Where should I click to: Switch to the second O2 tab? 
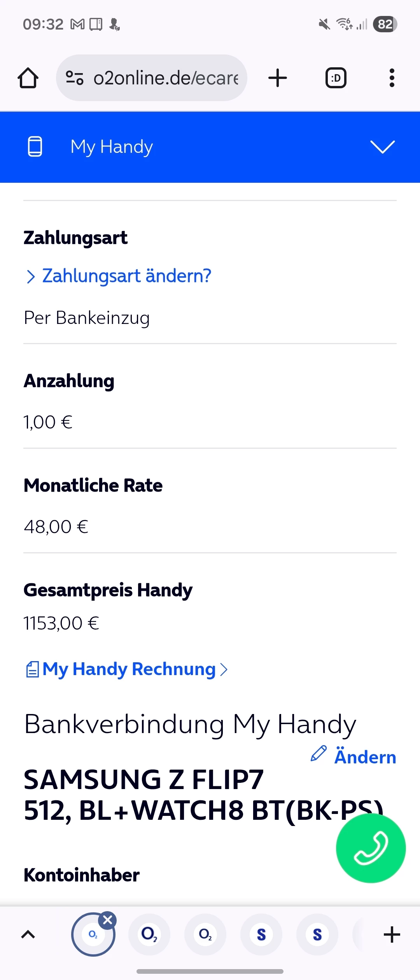click(x=149, y=934)
